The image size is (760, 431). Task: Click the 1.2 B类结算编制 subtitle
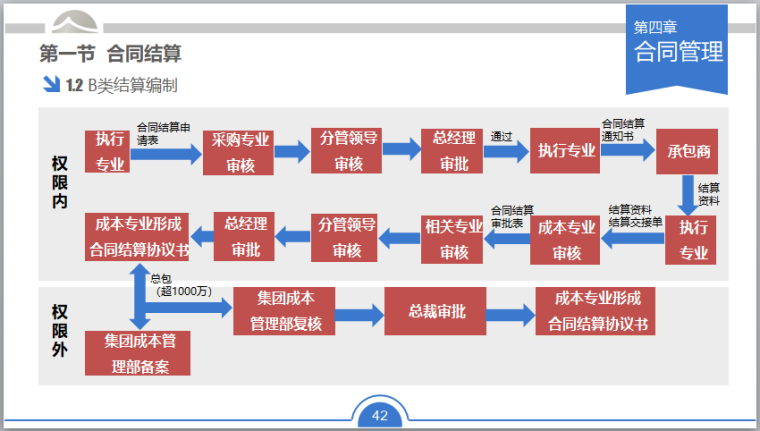click(121, 86)
